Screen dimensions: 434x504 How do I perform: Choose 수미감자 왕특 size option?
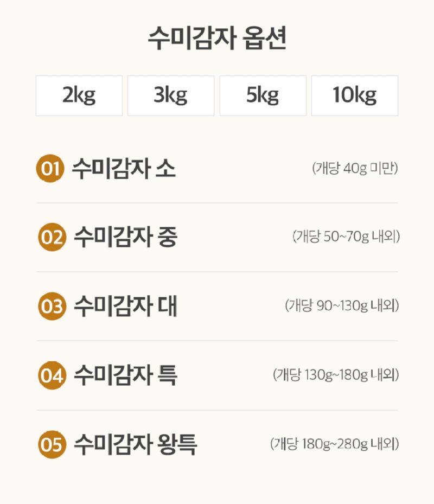(135, 445)
